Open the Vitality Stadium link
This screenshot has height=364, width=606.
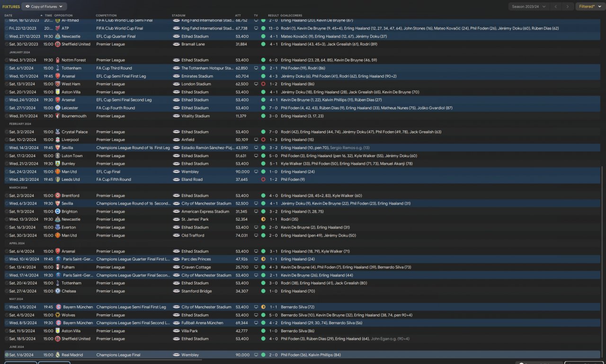(196, 116)
